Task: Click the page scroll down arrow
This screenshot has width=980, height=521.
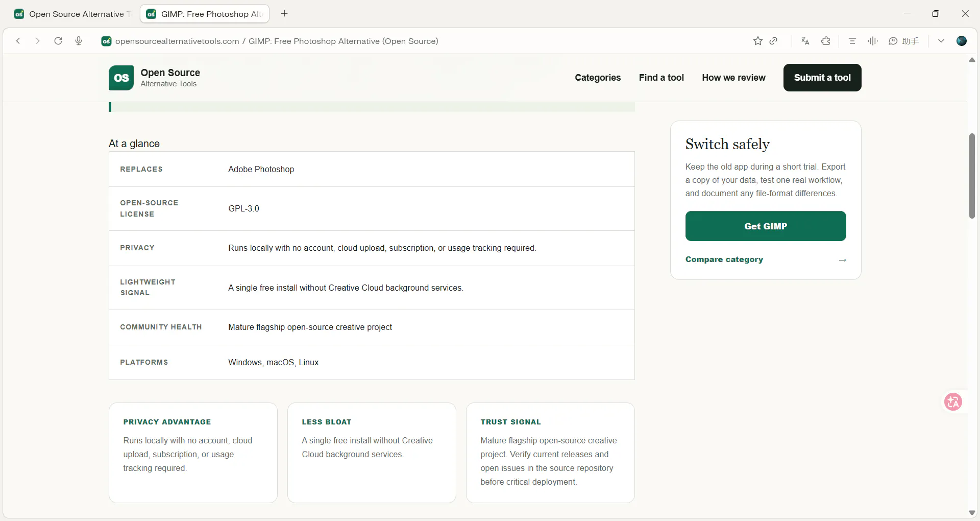Action: [x=972, y=513]
